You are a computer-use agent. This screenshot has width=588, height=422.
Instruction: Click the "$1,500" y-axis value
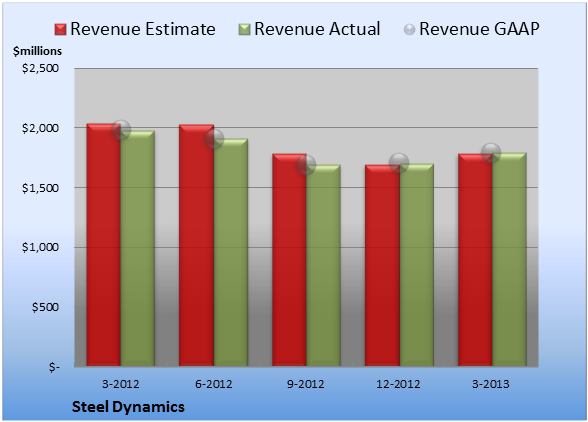coord(40,188)
